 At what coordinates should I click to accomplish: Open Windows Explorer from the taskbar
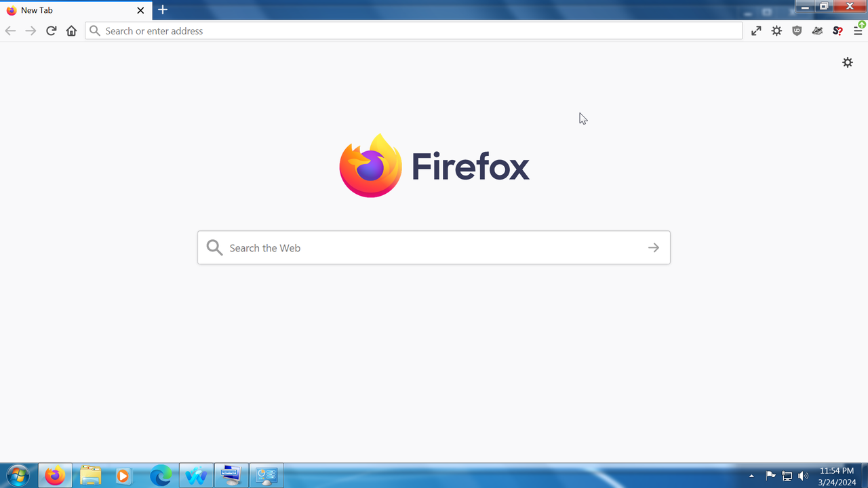point(90,476)
